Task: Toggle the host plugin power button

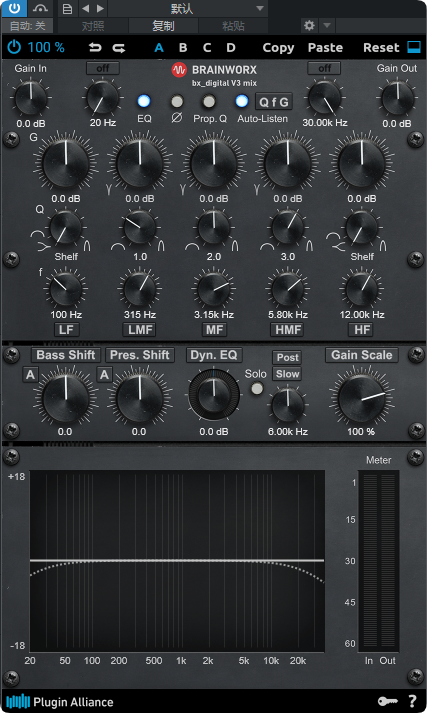Action: (14, 8)
